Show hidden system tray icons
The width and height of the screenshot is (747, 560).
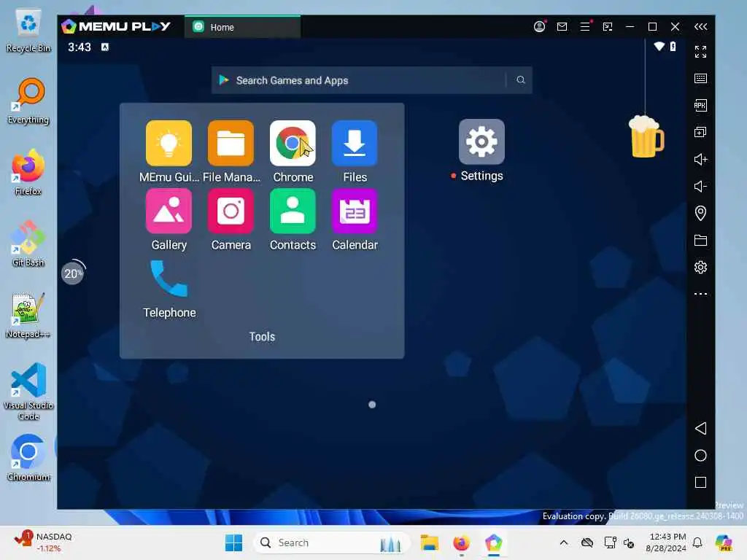tap(564, 542)
